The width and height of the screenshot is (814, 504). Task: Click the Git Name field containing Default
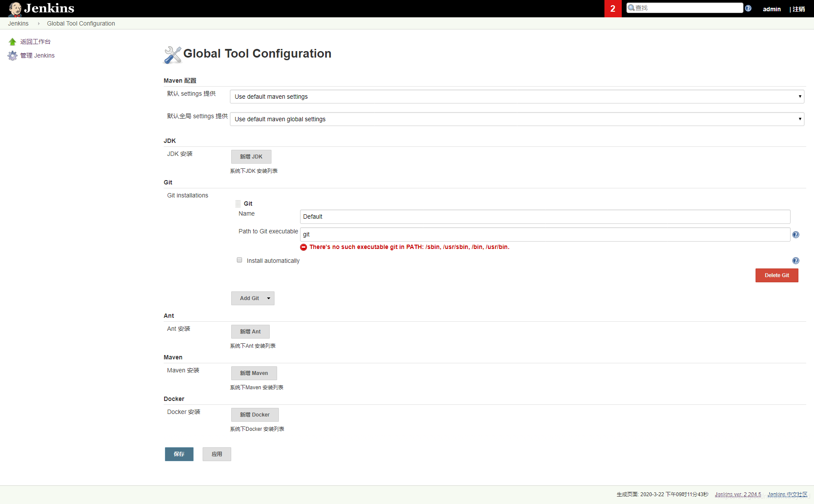tap(545, 216)
